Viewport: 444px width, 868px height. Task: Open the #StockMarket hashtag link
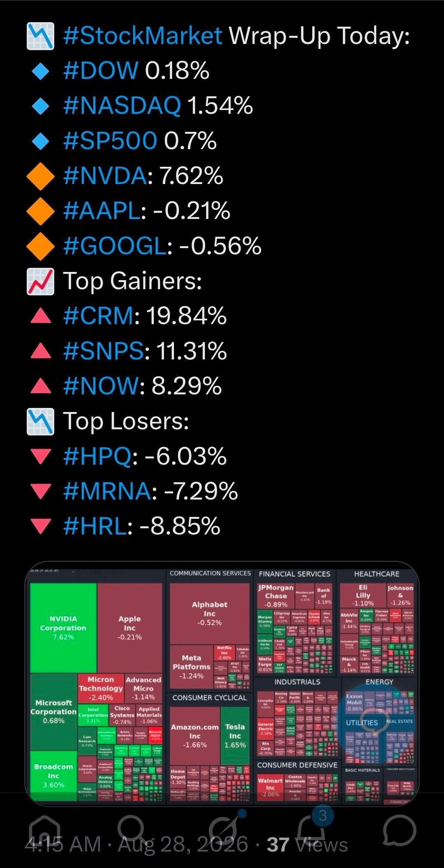(x=143, y=36)
